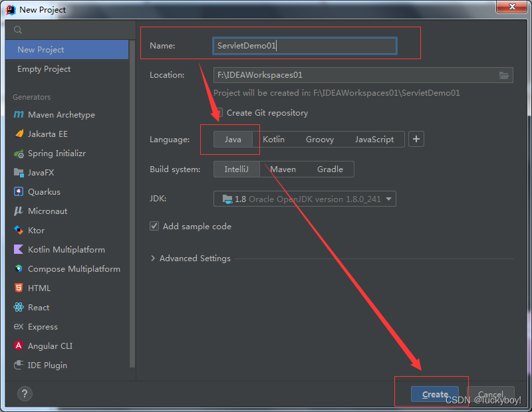Viewport: 532px width, 412px height.
Task: Click the Create button
Action: pyautogui.click(x=435, y=394)
